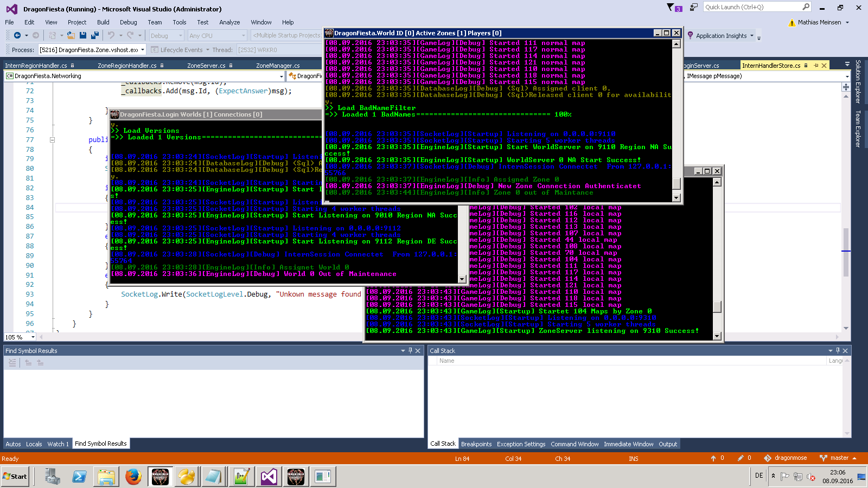Open the Debug menu
This screenshot has width=868, height=488.
point(129,22)
